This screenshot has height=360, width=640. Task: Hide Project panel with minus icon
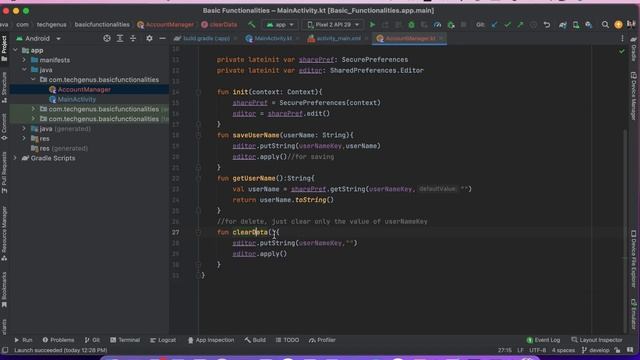[x=162, y=38]
